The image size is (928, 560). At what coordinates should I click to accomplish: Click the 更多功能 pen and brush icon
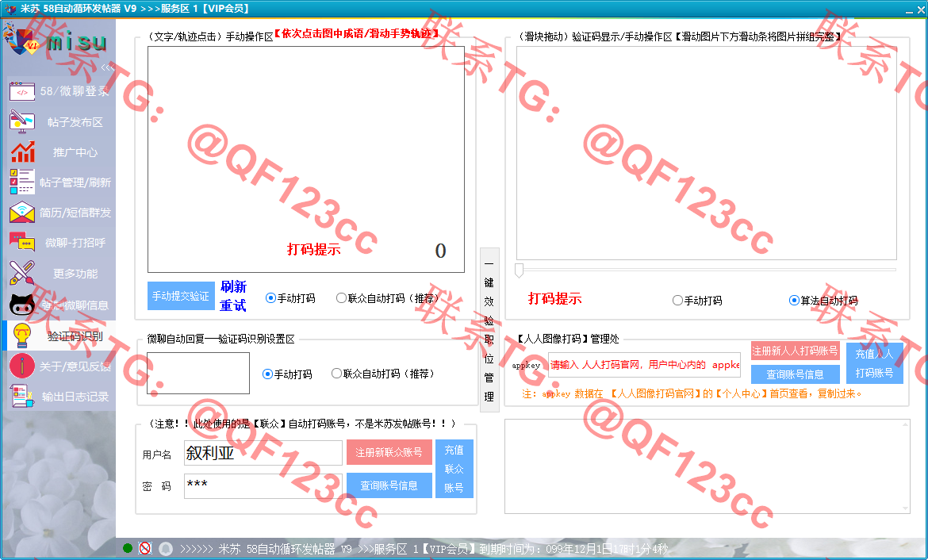[x=22, y=273]
